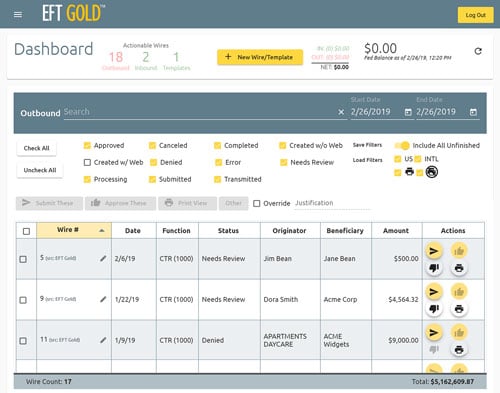Image resolution: width=500 pixels, height=393 pixels.
Task: Show the 18 Outbound actionable wires
Action: pos(116,60)
